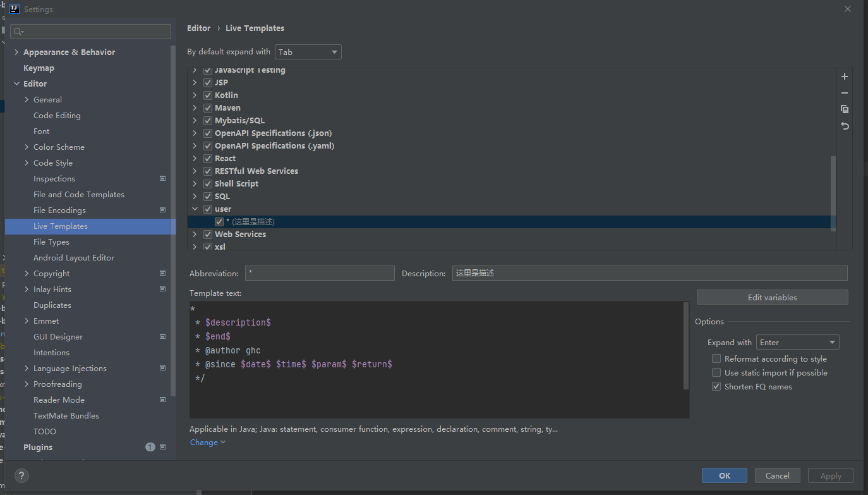Toggle the Kotlin template group checkbox
The height and width of the screenshot is (495, 868).
pyautogui.click(x=207, y=95)
